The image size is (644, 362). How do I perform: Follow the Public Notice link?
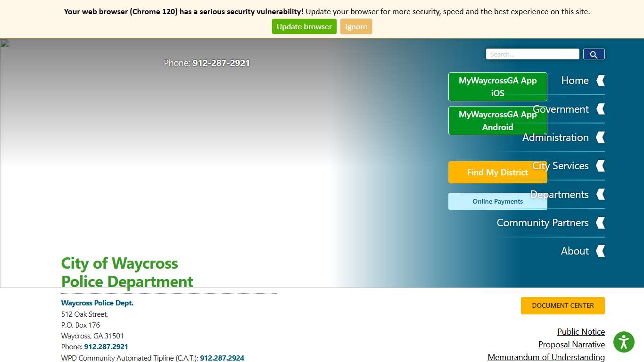tap(581, 332)
